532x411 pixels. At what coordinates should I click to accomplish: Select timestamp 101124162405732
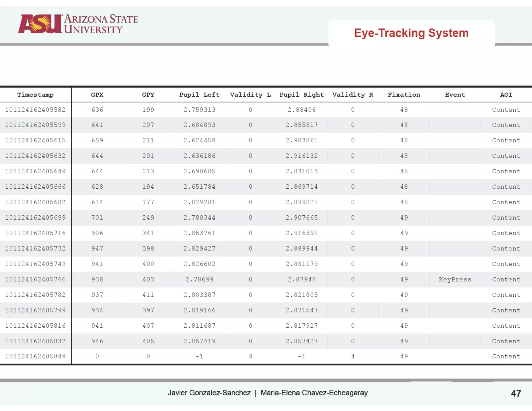point(35,248)
